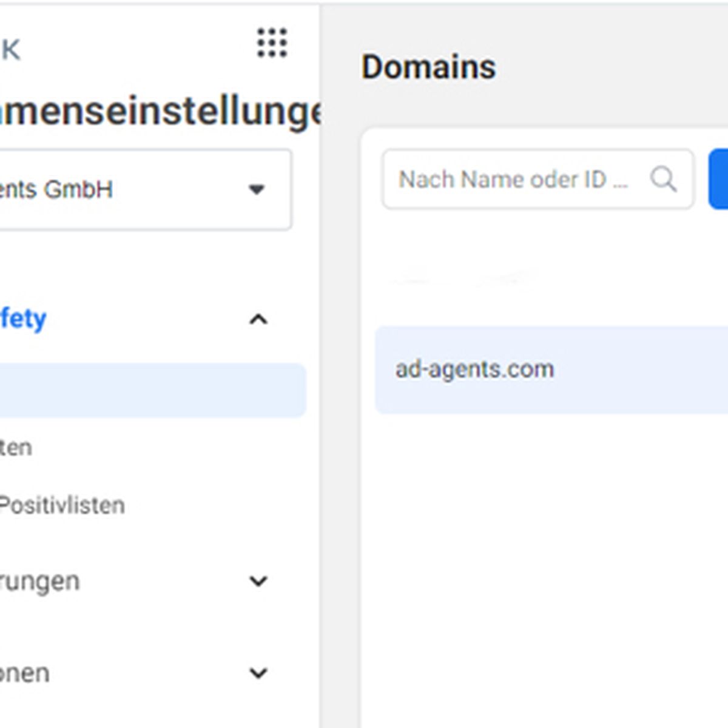This screenshot has width=728, height=728.
Task: Click the magnifier search icon
Action: (x=663, y=180)
